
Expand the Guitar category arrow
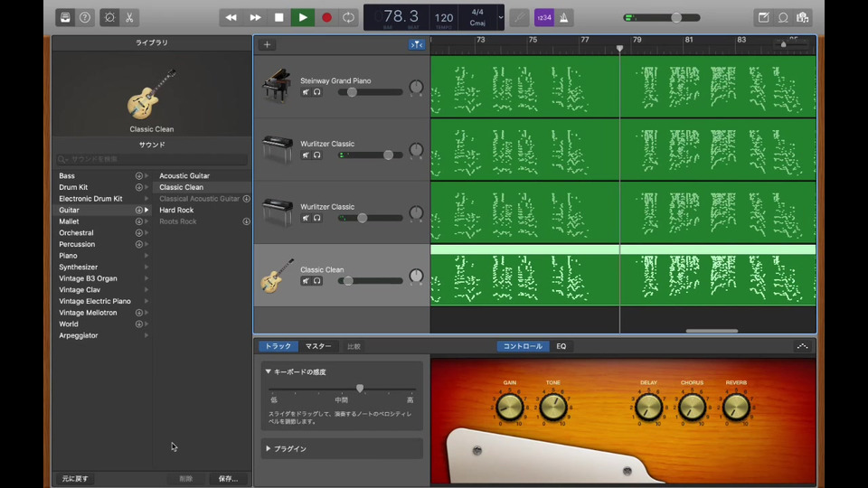[146, 211]
